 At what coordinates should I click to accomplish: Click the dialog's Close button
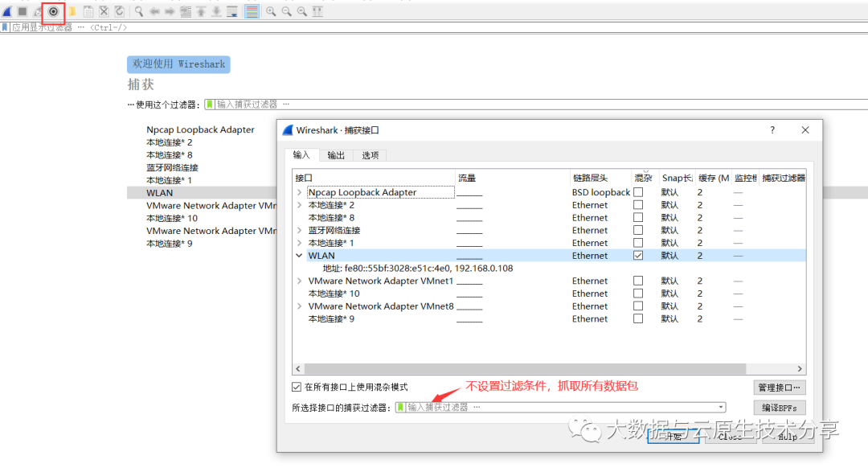(731, 437)
